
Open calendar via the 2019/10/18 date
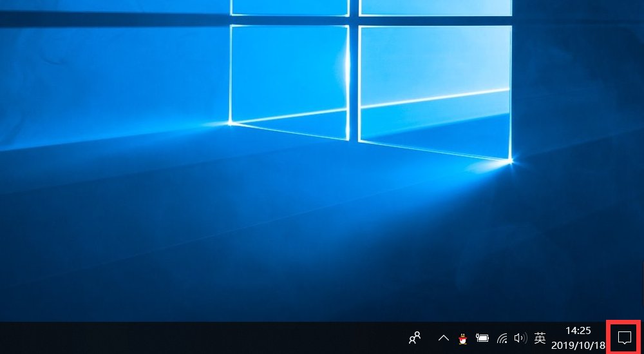[x=578, y=344]
